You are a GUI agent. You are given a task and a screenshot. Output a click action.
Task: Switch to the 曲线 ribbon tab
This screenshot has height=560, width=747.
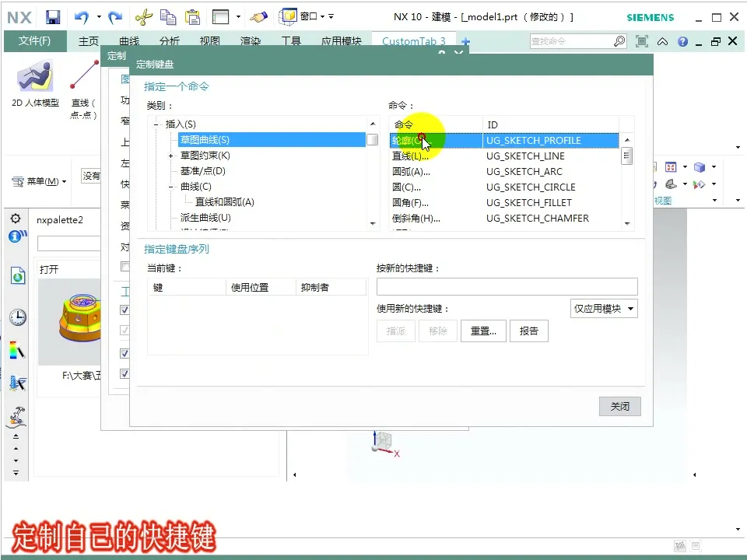tap(128, 41)
